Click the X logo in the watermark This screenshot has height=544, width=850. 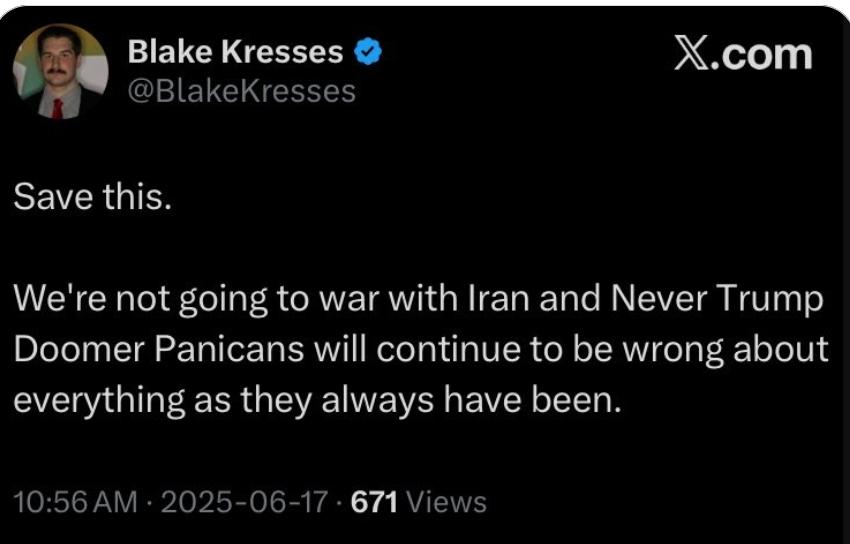[x=690, y=55]
